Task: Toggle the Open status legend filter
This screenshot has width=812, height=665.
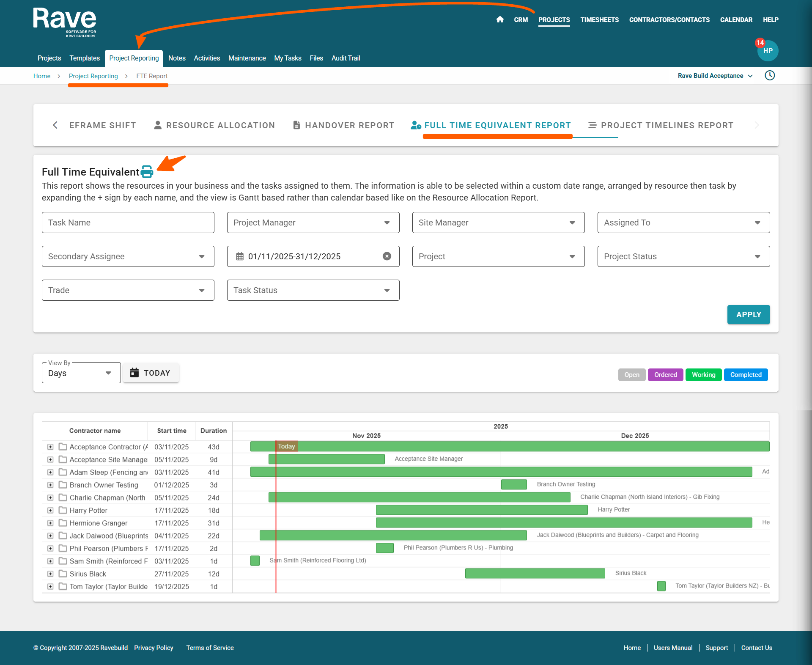Action: [631, 375]
